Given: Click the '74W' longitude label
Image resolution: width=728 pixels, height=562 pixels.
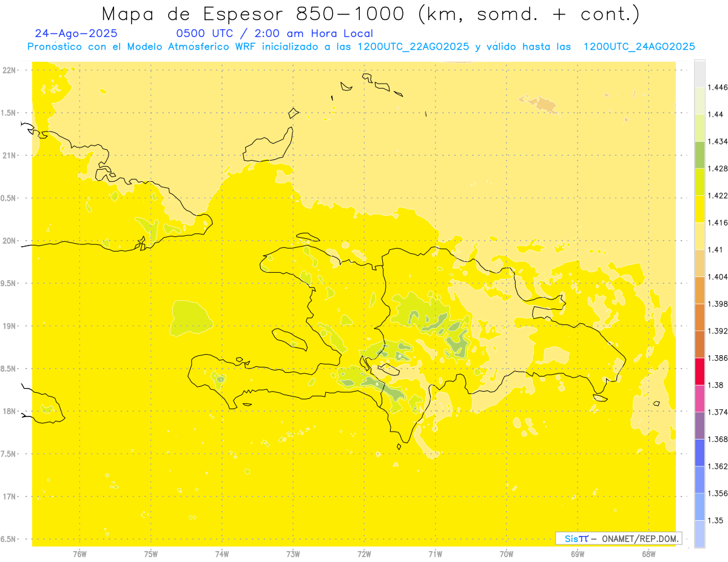Looking at the screenshot, I should 222,554.
